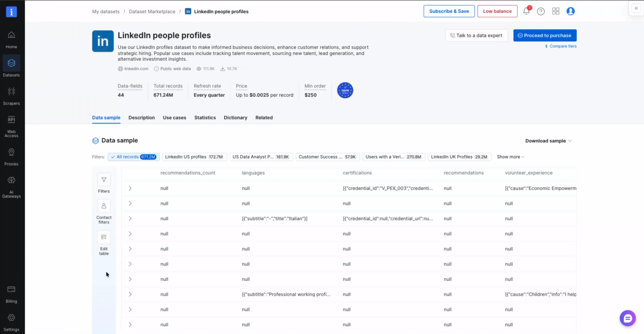Image resolution: width=644 pixels, height=334 pixels.
Task: Expand the row with Italian language
Action: click(x=130, y=218)
